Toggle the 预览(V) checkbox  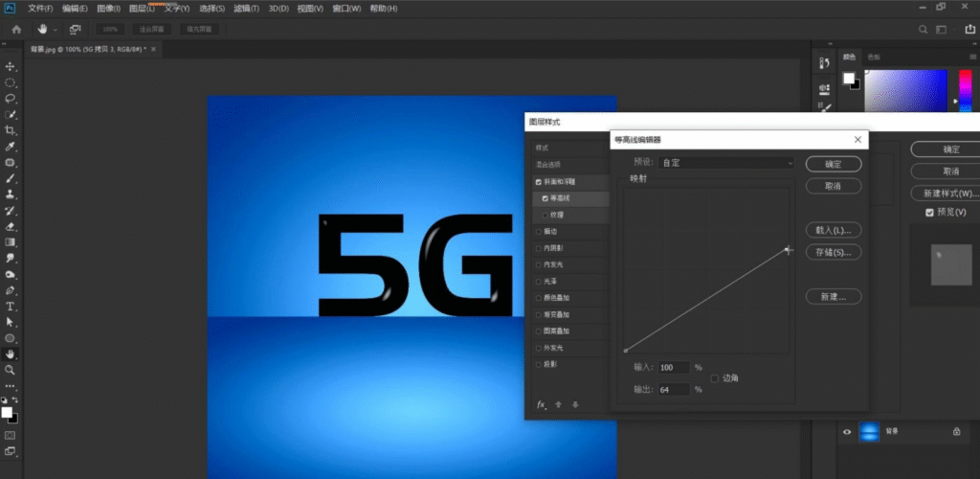click(929, 213)
